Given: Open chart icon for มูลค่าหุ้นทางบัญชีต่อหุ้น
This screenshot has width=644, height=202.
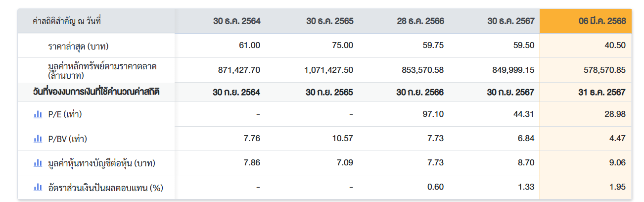Looking at the screenshot, I should [x=38, y=163].
